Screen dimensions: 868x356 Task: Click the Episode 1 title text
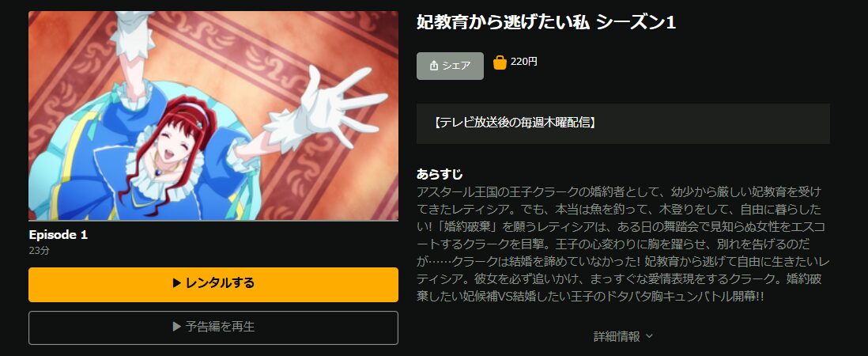click(x=58, y=235)
